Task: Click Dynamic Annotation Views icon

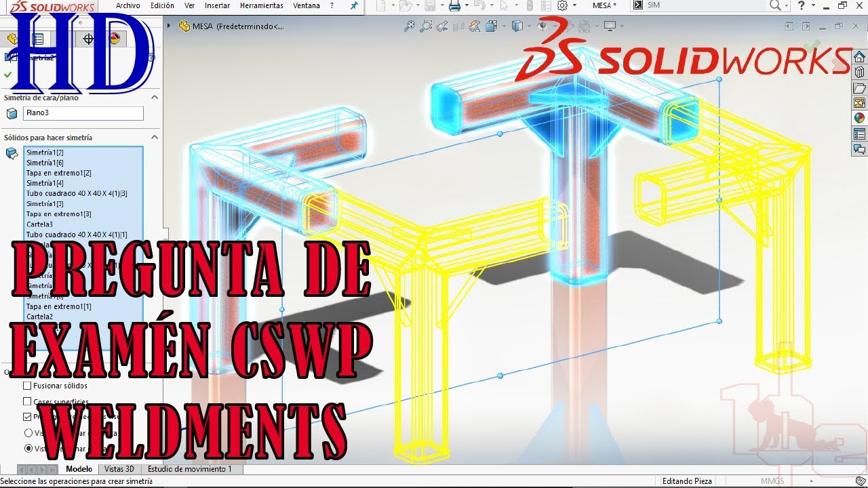Action: click(x=475, y=26)
